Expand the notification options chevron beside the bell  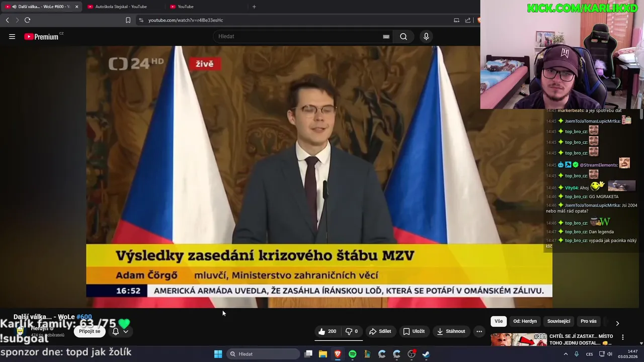126,331
